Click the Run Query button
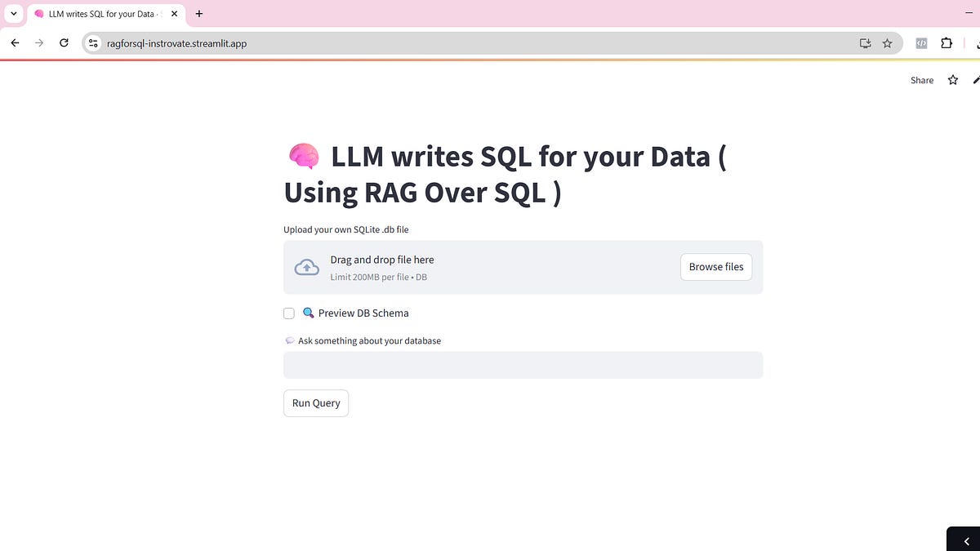The height and width of the screenshot is (551, 980). click(316, 403)
